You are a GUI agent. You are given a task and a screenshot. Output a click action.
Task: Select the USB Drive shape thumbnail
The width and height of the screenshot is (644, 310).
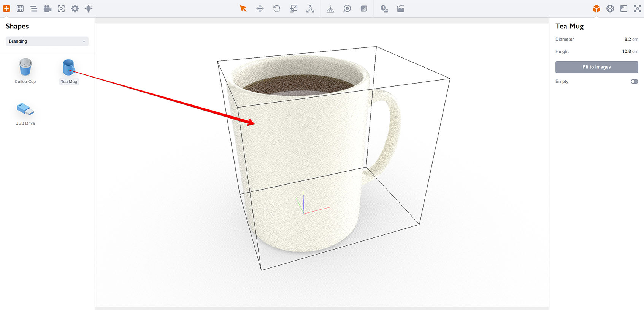25,109
